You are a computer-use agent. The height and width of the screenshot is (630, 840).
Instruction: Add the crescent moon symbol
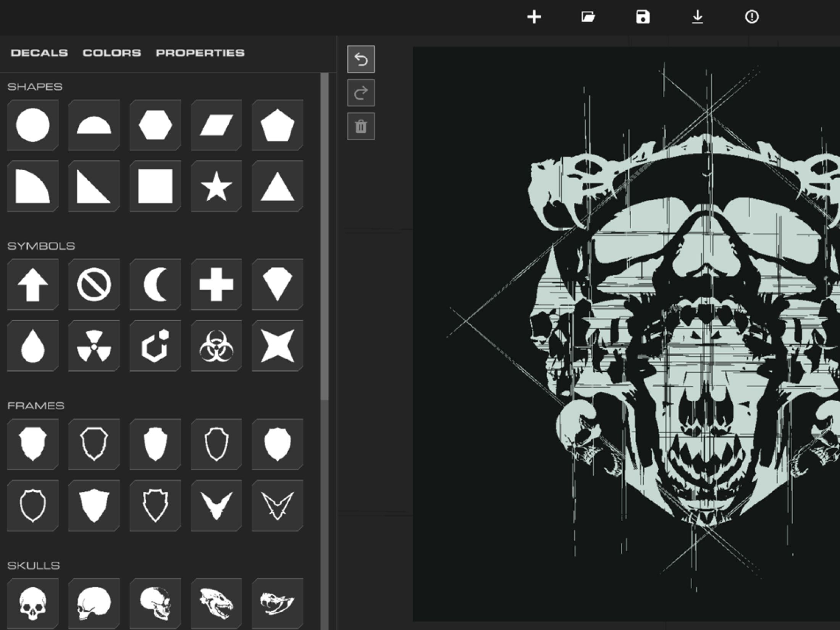click(x=155, y=284)
